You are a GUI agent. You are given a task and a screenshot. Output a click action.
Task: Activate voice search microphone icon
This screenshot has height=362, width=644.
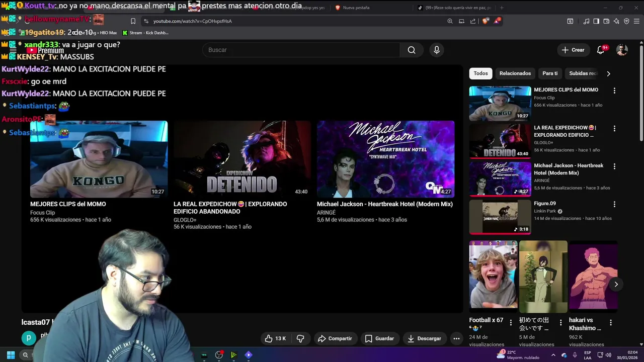point(437,50)
